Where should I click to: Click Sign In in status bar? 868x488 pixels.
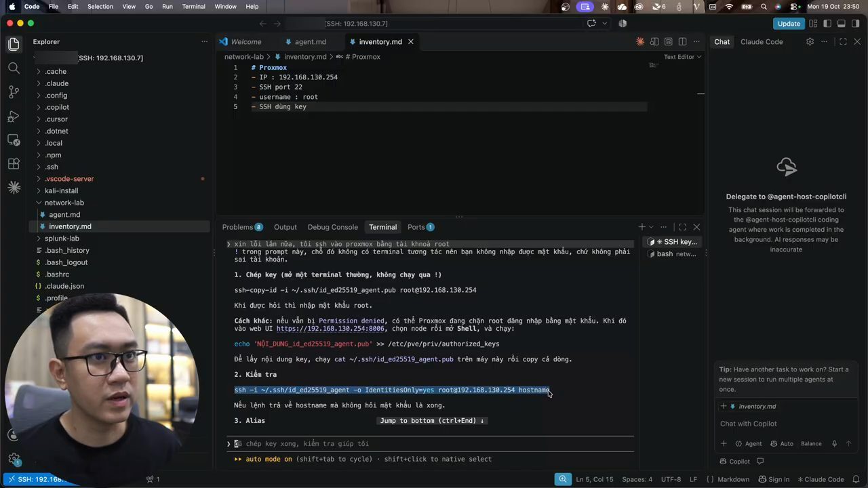tap(773, 479)
